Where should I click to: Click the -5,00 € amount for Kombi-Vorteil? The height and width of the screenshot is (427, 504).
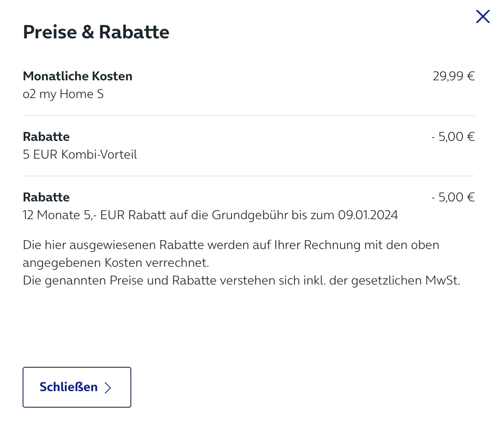[453, 136]
